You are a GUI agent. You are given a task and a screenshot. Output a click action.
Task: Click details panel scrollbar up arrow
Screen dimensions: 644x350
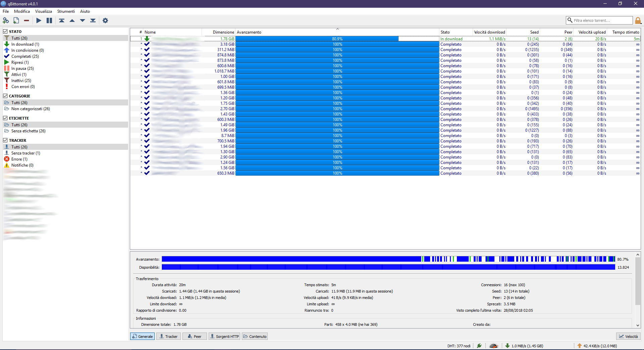pos(638,255)
